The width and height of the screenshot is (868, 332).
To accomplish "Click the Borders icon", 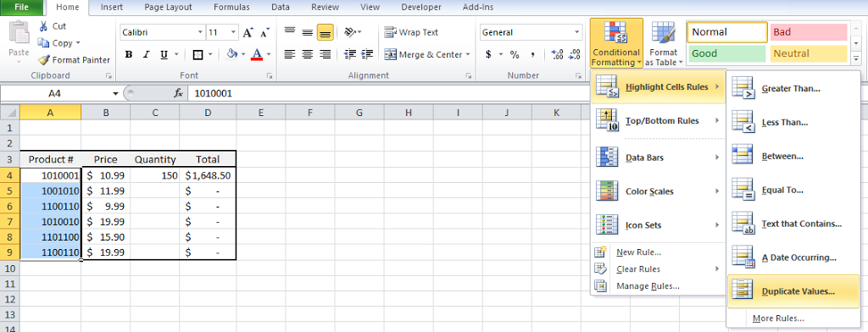I will (x=198, y=54).
